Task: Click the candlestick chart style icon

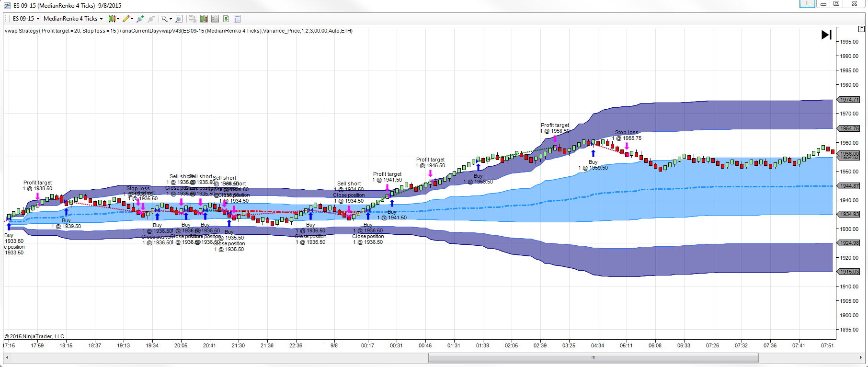Action: click(x=112, y=19)
